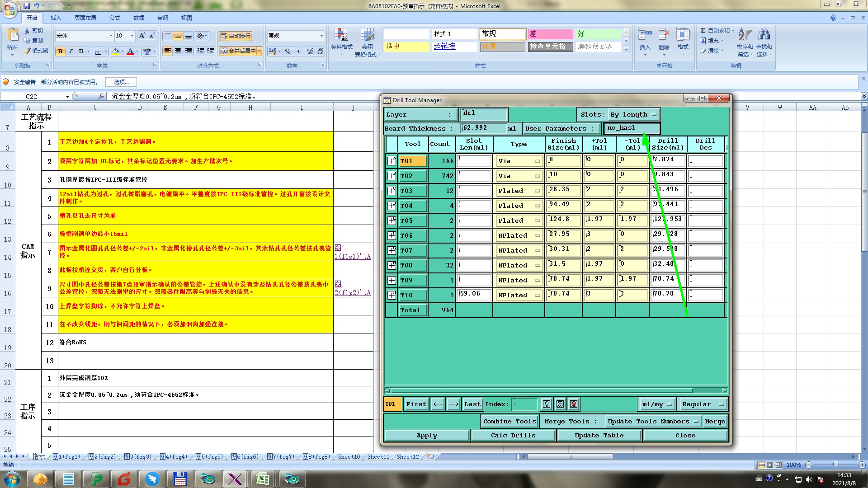Open the 公式 ribbon tab
This screenshot has height=488, width=868.
point(115,18)
